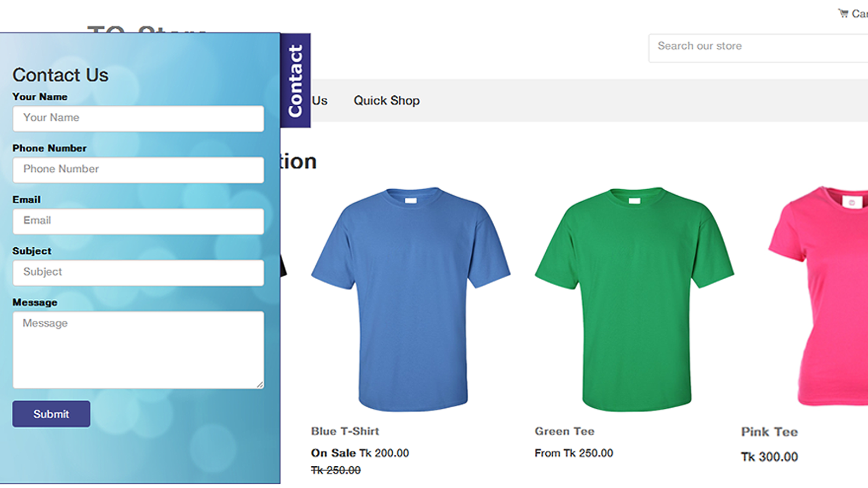Focus the Your Name input field
Viewport: 868px width, 488px height.
[138, 118]
